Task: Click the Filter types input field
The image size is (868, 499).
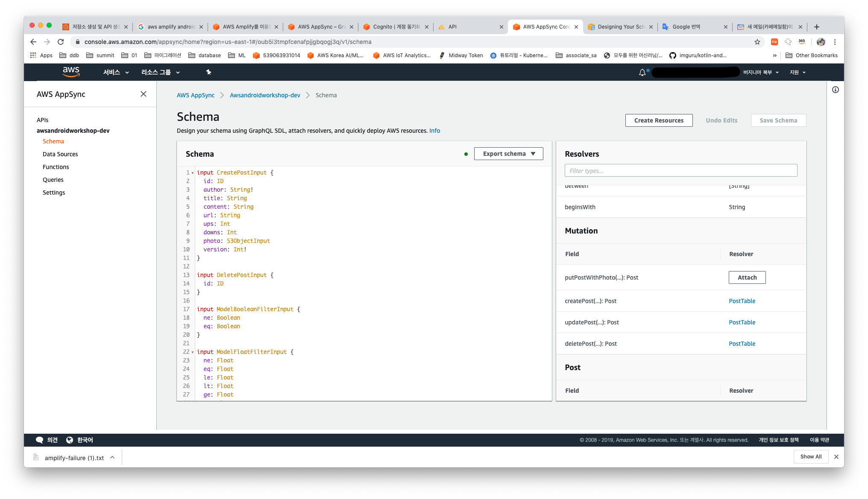Action: click(680, 171)
